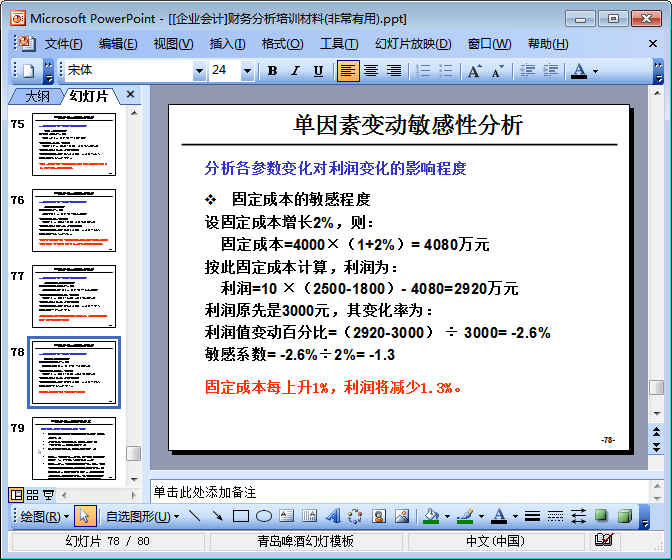Insert WordArt from drawing toolbar

pyautogui.click(x=333, y=516)
